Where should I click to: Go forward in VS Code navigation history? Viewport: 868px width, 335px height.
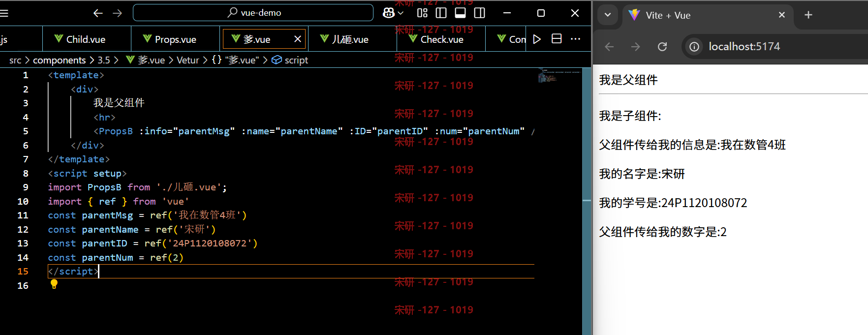click(x=117, y=13)
